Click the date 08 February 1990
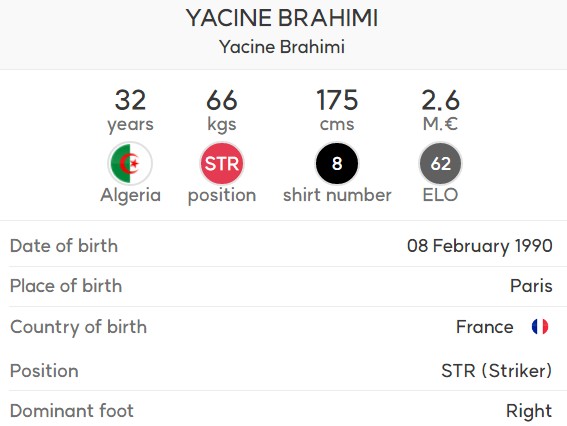 click(480, 246)
